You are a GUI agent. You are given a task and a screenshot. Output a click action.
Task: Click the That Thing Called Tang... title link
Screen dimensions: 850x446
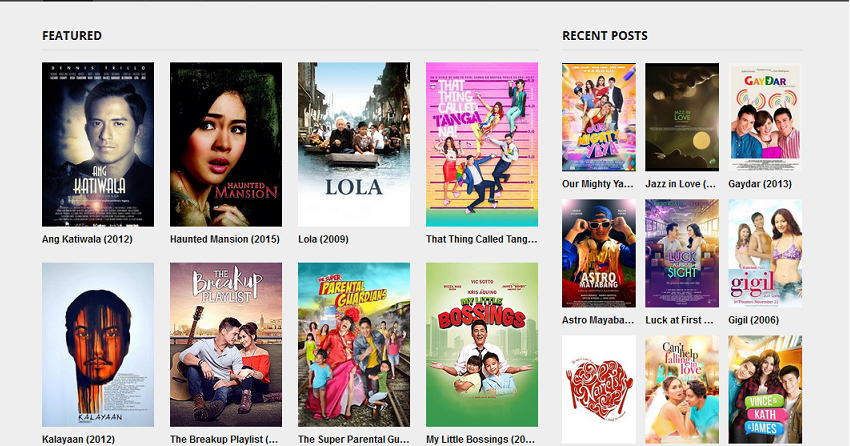point(482,239)
